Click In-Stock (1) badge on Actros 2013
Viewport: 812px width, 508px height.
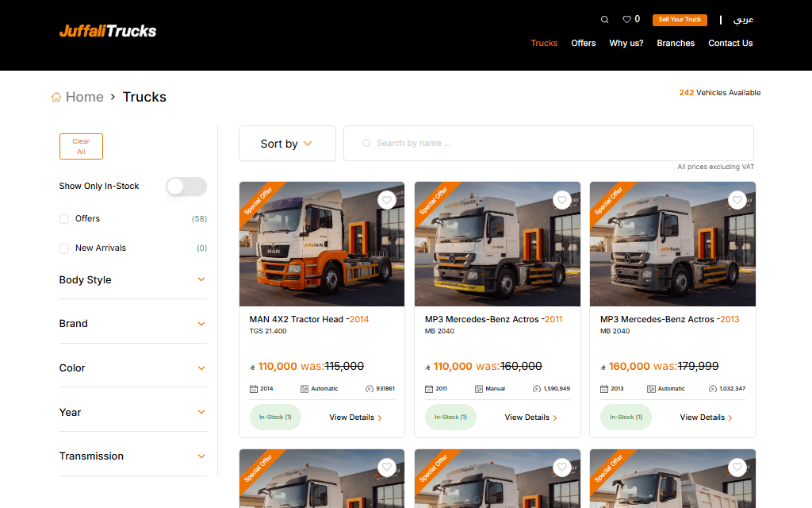tap(626, 418)
